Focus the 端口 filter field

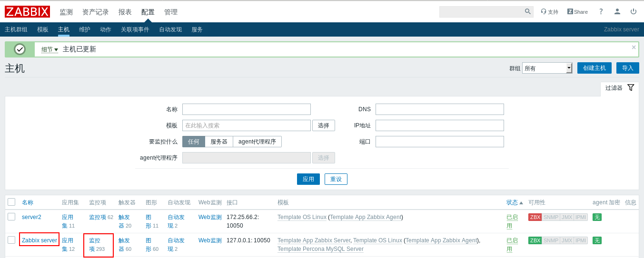pos(440,142)
